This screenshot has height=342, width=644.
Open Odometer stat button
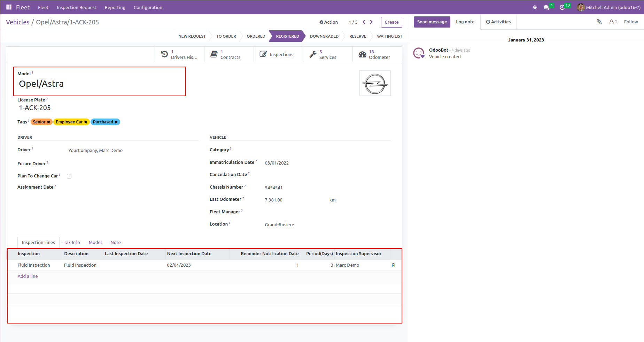coord(377,54)
